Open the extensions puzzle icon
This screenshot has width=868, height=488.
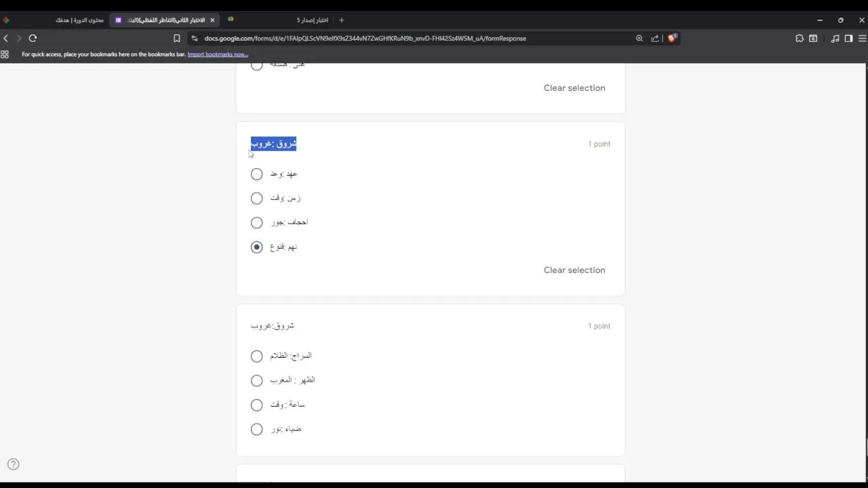(800, 39)
